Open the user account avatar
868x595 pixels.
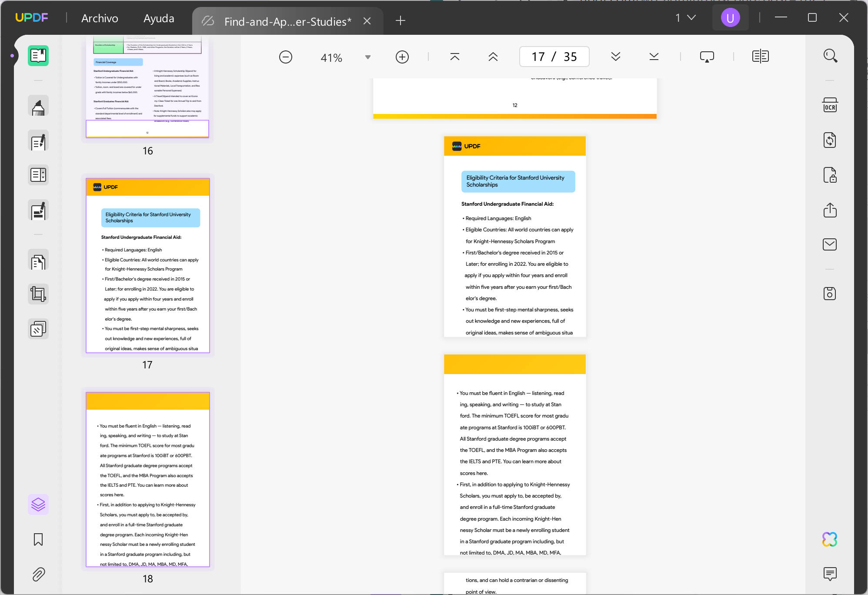[730, 18]
